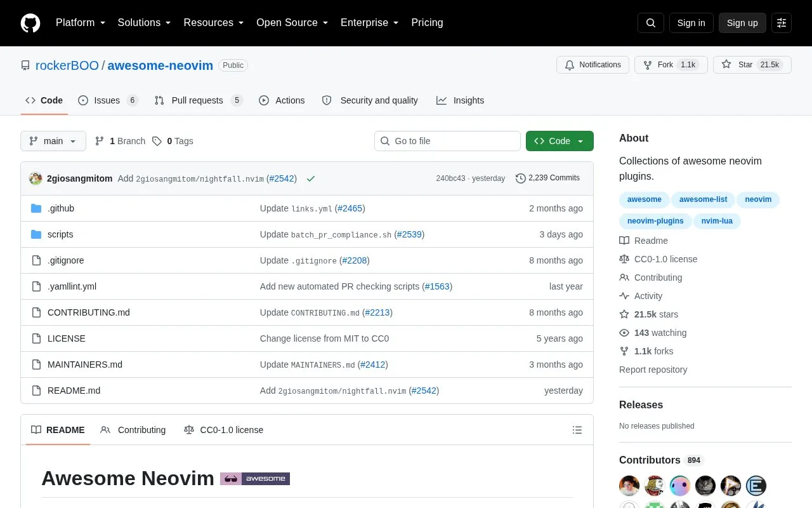This screenshot has width=812, height=508.
Task: Click the Notifications button
Action: tap(593, 65)
